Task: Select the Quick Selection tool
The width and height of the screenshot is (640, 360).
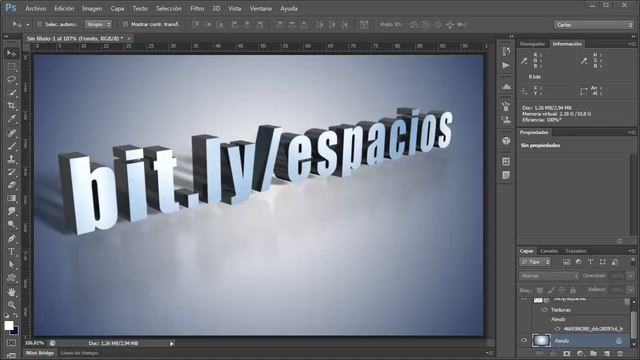Action: point(11,93)
